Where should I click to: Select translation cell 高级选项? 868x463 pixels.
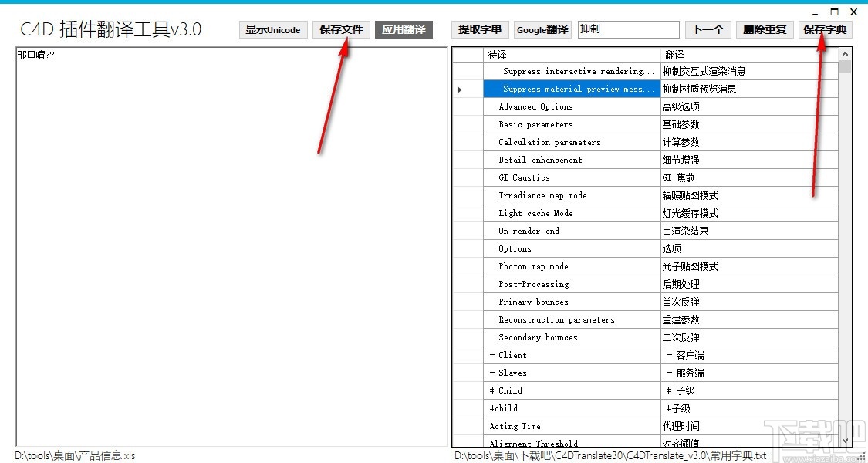749,107
